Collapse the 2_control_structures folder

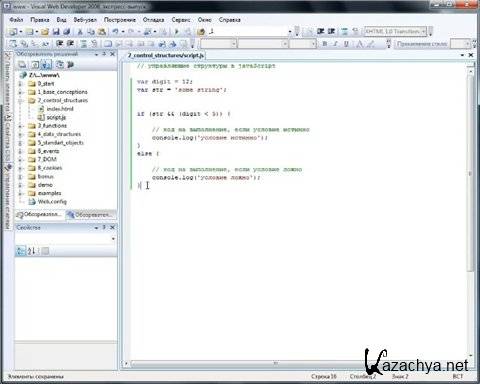(20, 100)
